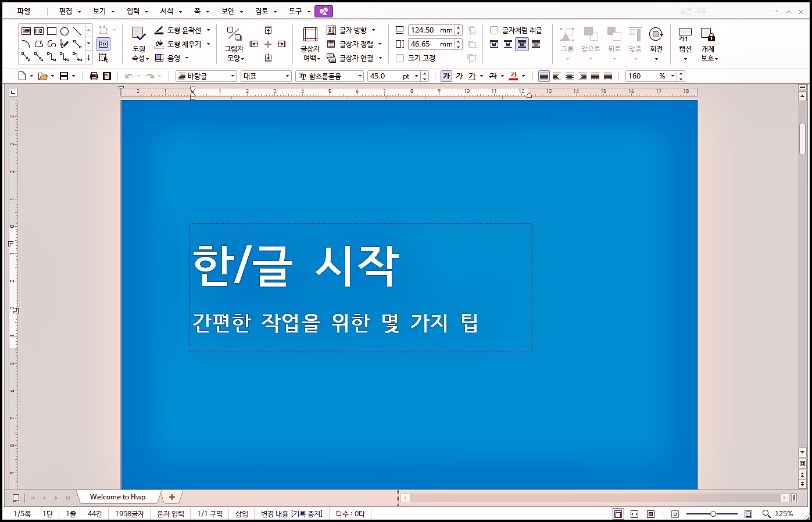Open the 파일 menu
Screen dimensions: 812x522
[24, 11]
